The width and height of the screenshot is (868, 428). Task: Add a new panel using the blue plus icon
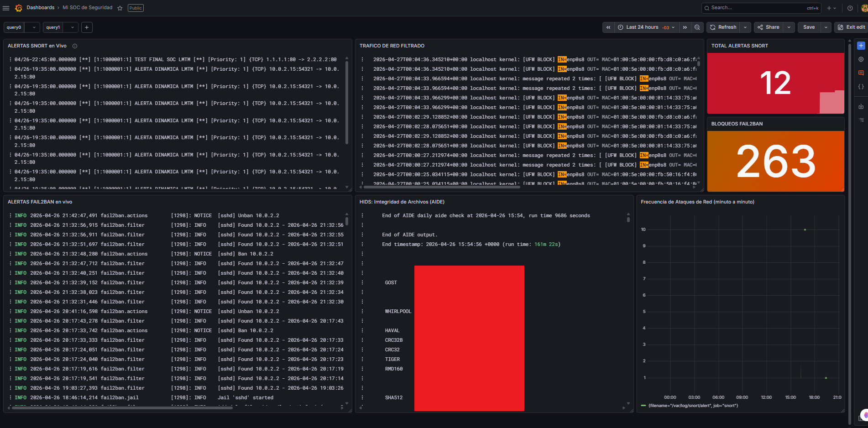click(x=861, y=46)
